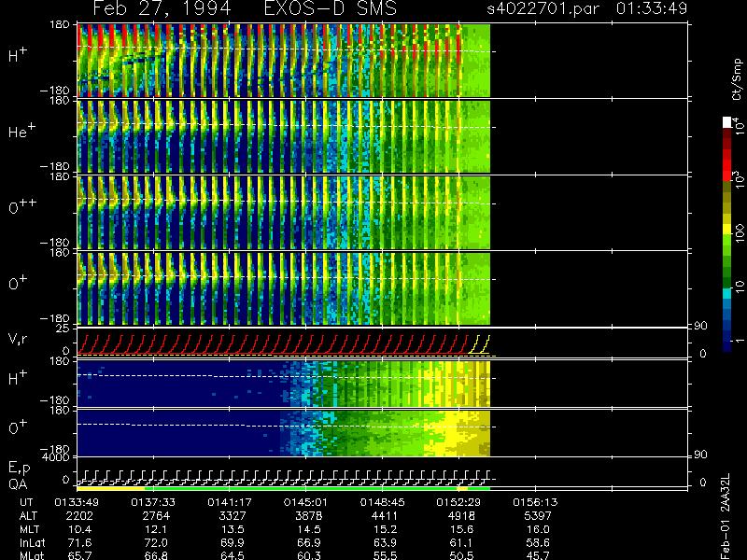This screenshot has width=747, height=560.
Task: Select MLT value '13.5'
Action: [x=233, y=529]
